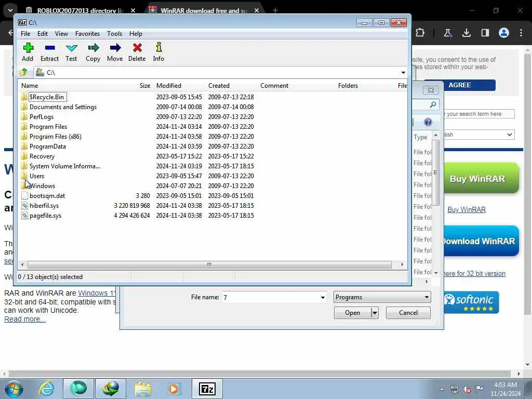Image resolution: width=532 pixels, height=399 pixels.
Task: Click the Open button in the file dialog
Action: click(353, 313)
